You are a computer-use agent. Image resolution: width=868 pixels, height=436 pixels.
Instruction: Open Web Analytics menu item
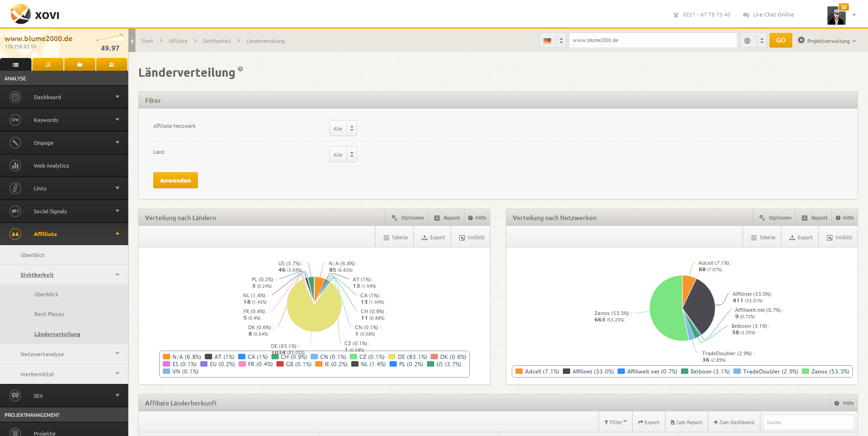[x=64, y=166]
